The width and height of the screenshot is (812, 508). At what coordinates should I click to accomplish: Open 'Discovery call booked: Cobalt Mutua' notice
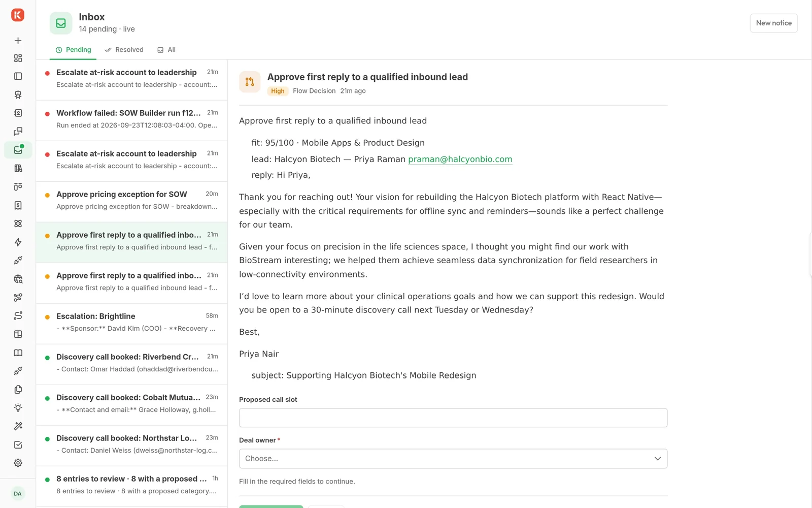132,405
